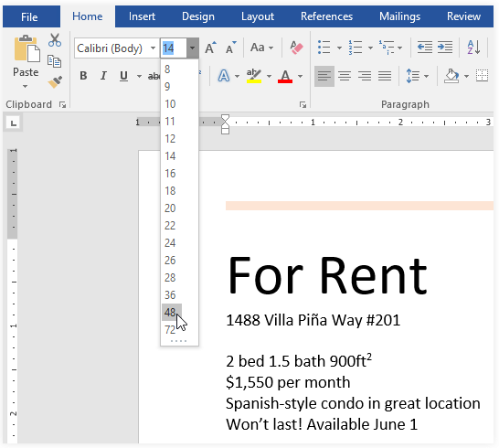
Task: Click the Multilevel List icon
Action: (x=387, y=48)
